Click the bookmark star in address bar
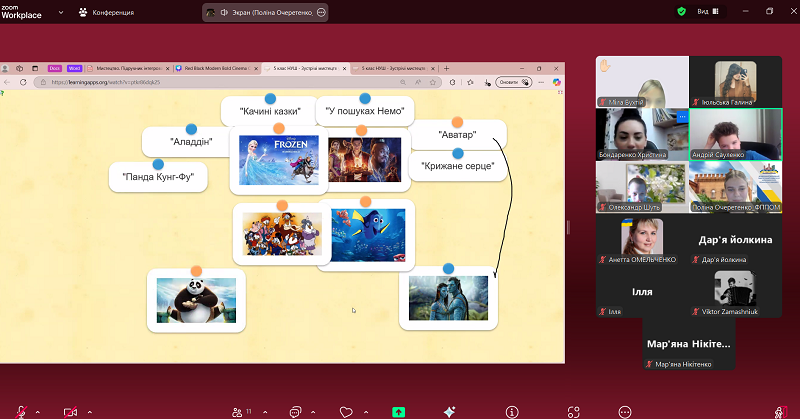 (x=433, y=82)
